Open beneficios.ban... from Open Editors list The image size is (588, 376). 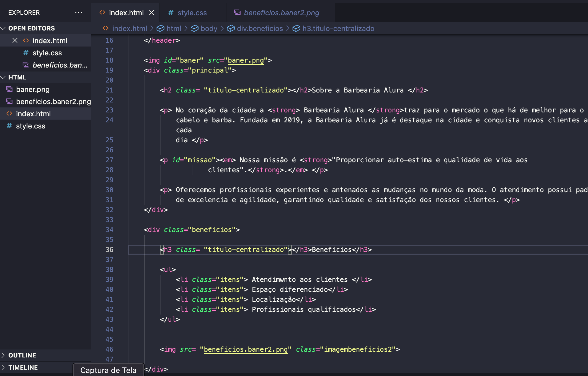tap(60, 65)
